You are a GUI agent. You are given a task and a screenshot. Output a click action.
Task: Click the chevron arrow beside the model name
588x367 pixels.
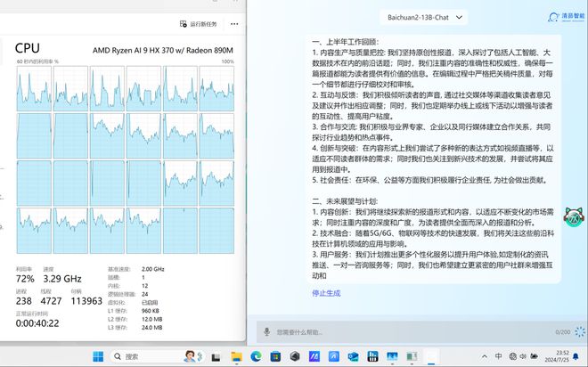click(x=459, y=17)
